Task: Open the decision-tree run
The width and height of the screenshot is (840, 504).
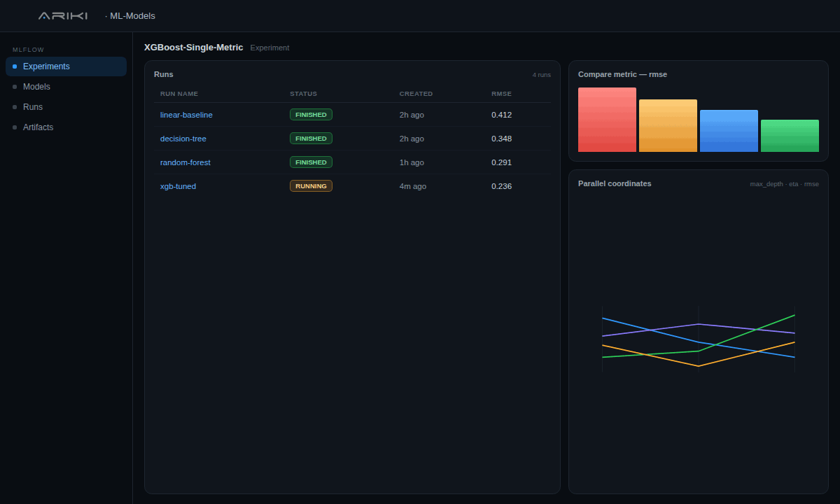Action: 183,139
